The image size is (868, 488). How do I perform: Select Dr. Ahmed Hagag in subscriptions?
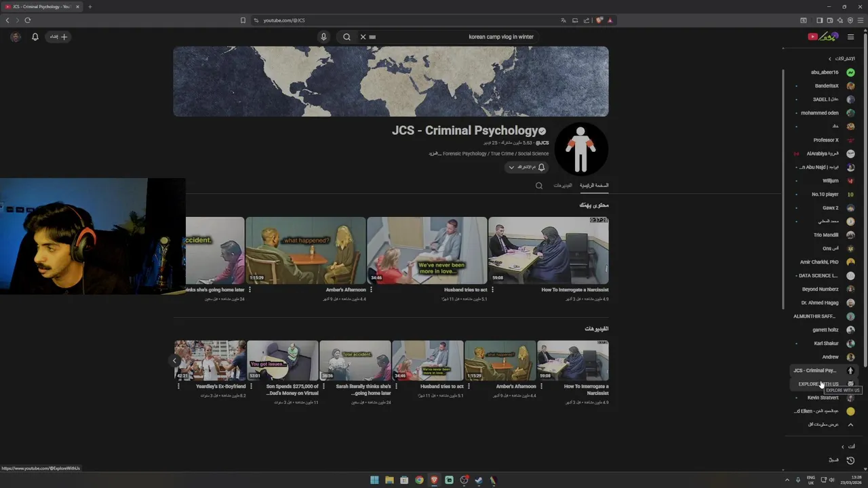click(x=824, y=303)
